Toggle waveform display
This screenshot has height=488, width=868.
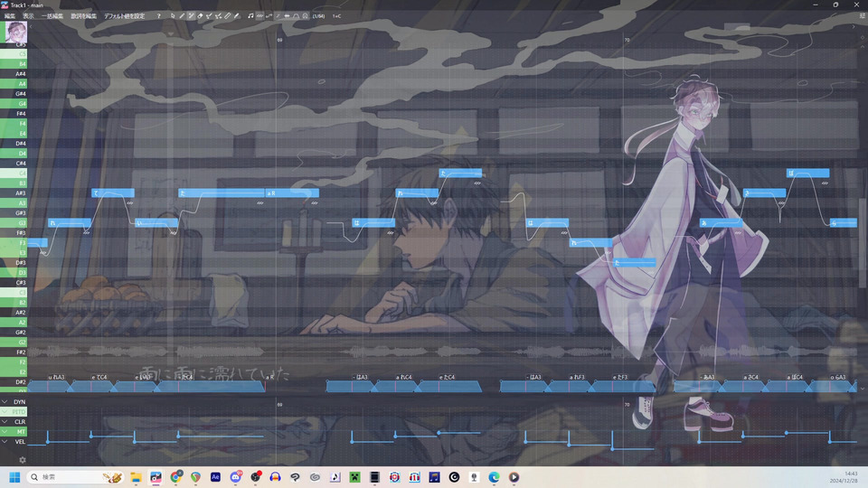click(287, 16)
